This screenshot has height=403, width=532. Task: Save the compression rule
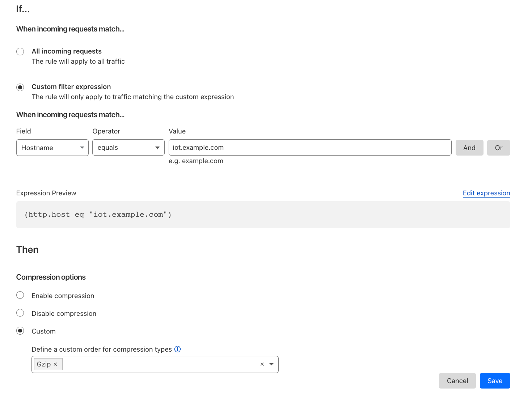tap(495, 381)
